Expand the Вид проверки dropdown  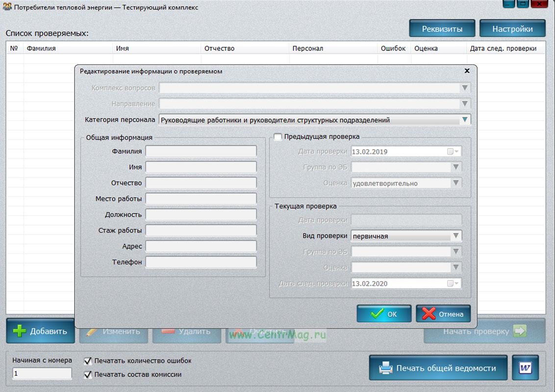456,236
